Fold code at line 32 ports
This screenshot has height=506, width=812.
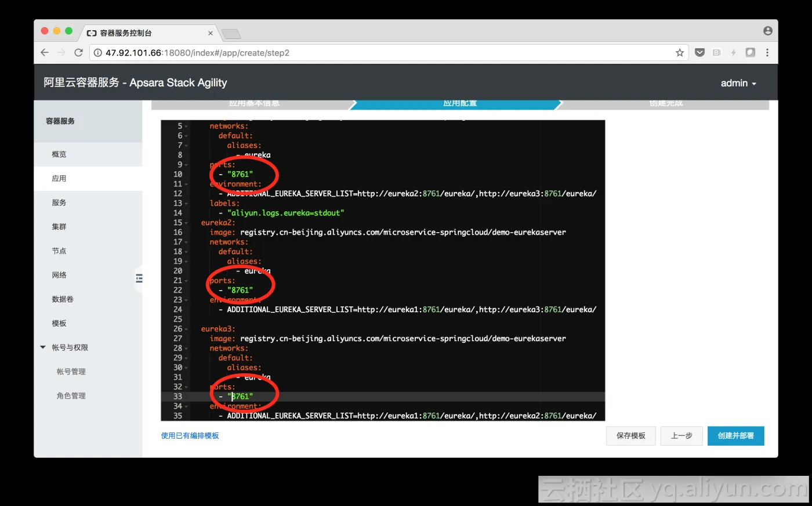point(186,387)
